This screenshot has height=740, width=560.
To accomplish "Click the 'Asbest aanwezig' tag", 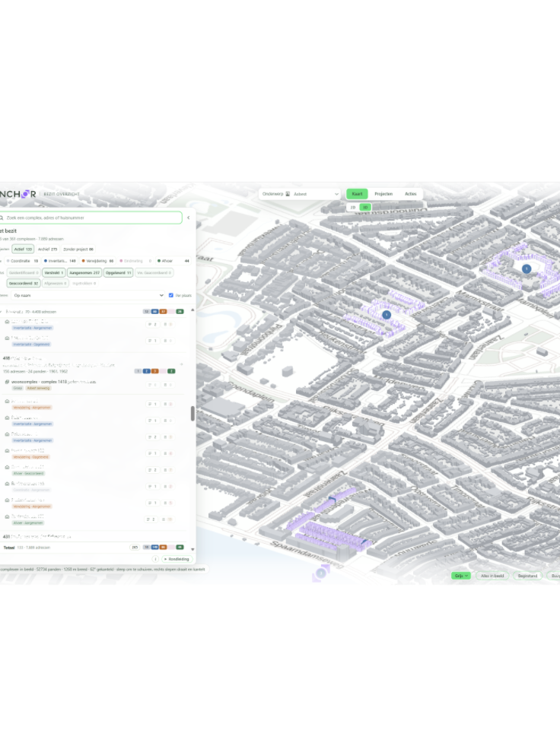I will pos(38,388).
